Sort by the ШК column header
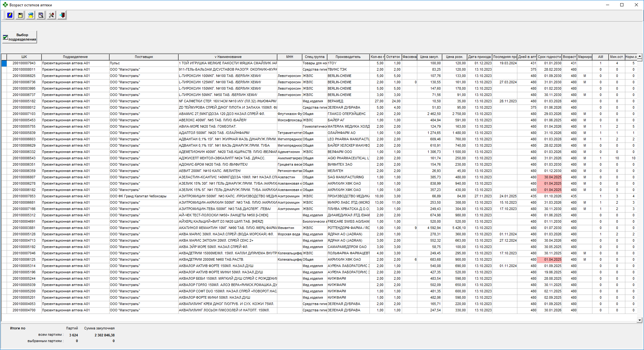644x350 pixels. pyautogui.click(x=24, y=57)
